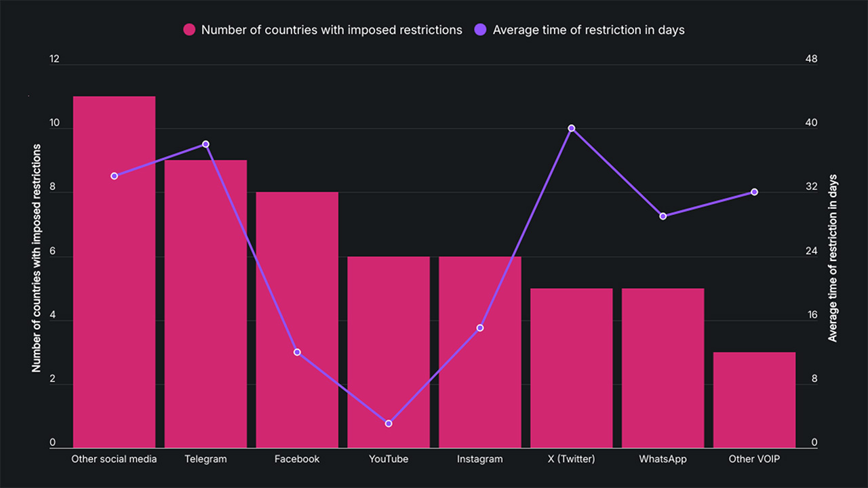Toggle the purple average-time legend dot
Image resolution: width=868 pixels, height=488 pixels.
point(481,30)
